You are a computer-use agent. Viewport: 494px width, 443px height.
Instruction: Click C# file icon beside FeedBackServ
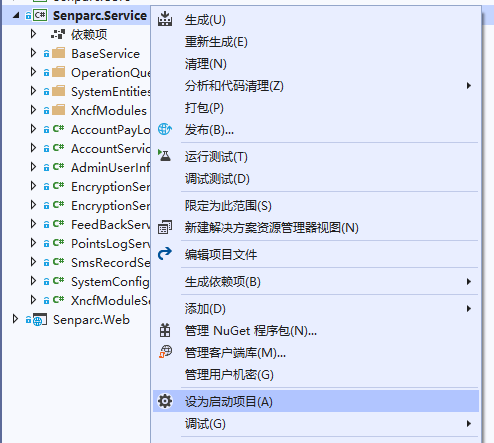[x=59, y=224]
